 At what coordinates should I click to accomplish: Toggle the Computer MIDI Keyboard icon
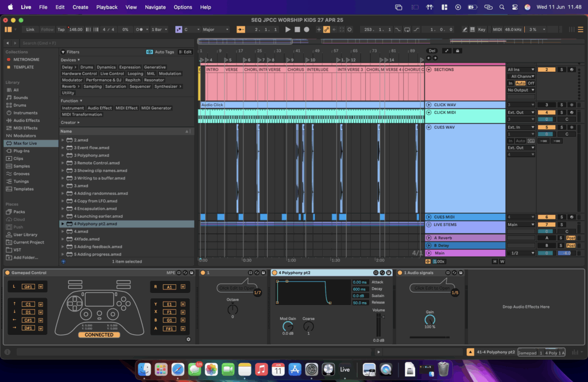point(472,29)
